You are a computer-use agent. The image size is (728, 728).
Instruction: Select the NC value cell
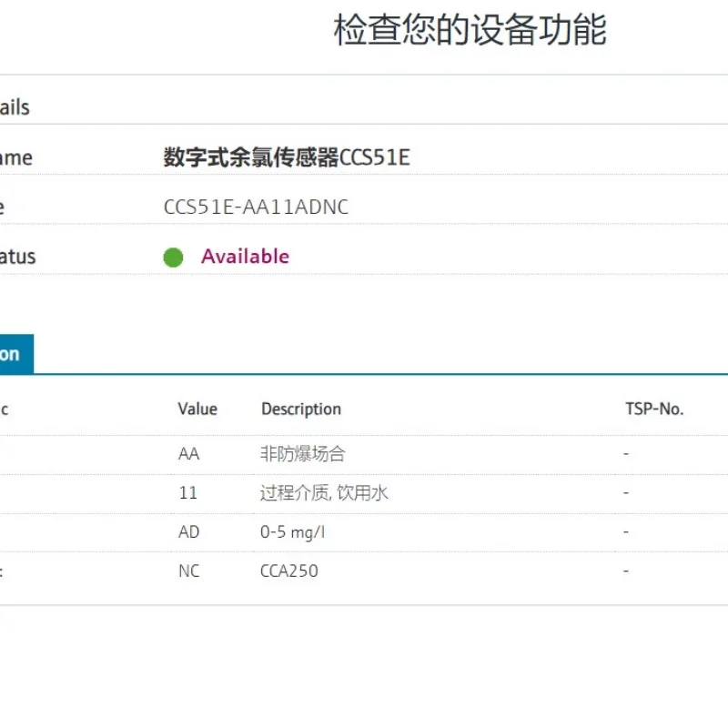pyautogui.click(x=189, y=571)
